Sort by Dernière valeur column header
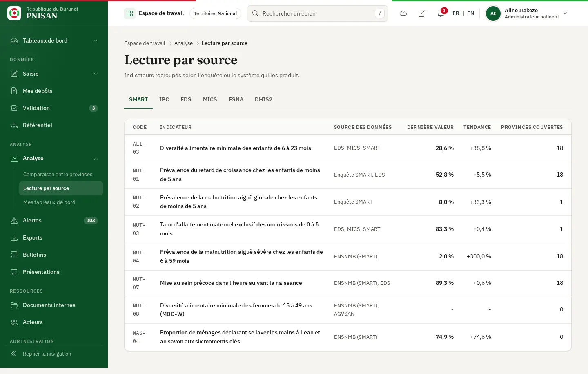The height and width of the screenshot is (374, 588). tap(430, 127)
